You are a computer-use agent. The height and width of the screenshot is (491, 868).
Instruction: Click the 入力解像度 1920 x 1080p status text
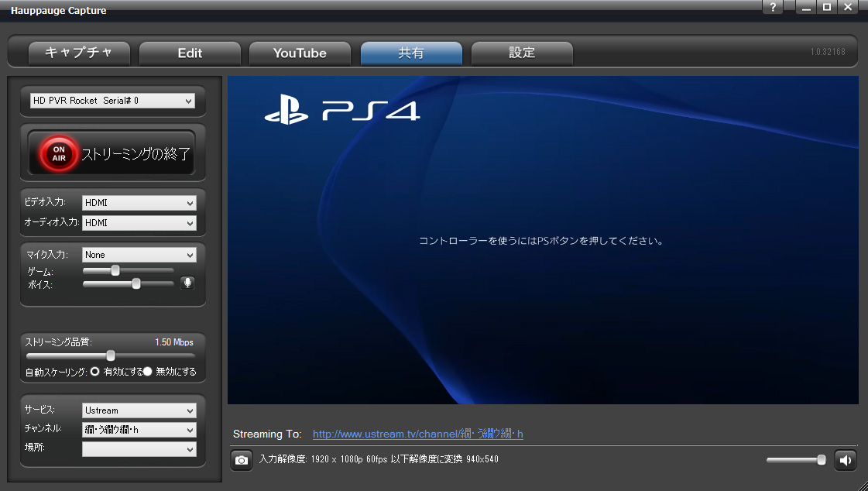click(x=379, y=459)
